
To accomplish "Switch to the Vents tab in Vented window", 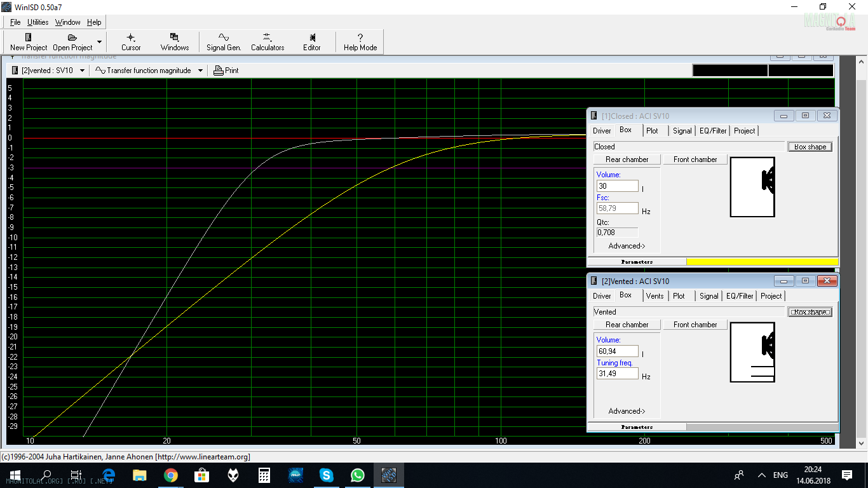I will (x=654, y=296).
